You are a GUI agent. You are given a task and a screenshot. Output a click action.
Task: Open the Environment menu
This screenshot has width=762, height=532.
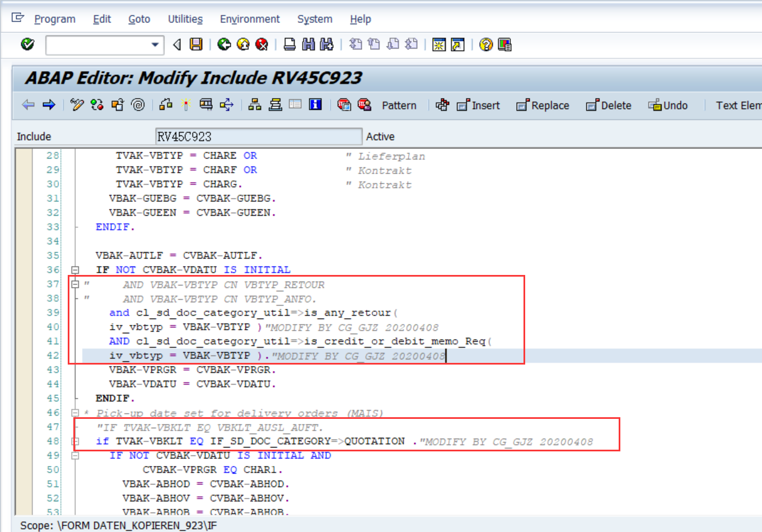pyautogui.click(x=250, y=18)
